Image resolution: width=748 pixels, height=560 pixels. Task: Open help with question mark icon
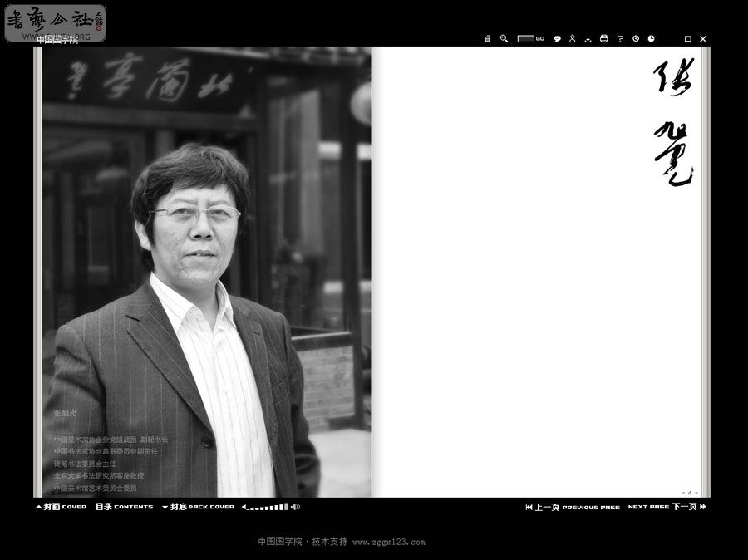tap(620, 39)
